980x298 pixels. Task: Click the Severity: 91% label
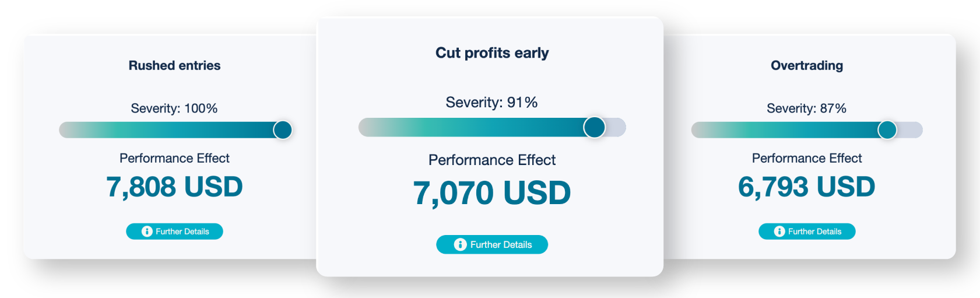[491, 103]
